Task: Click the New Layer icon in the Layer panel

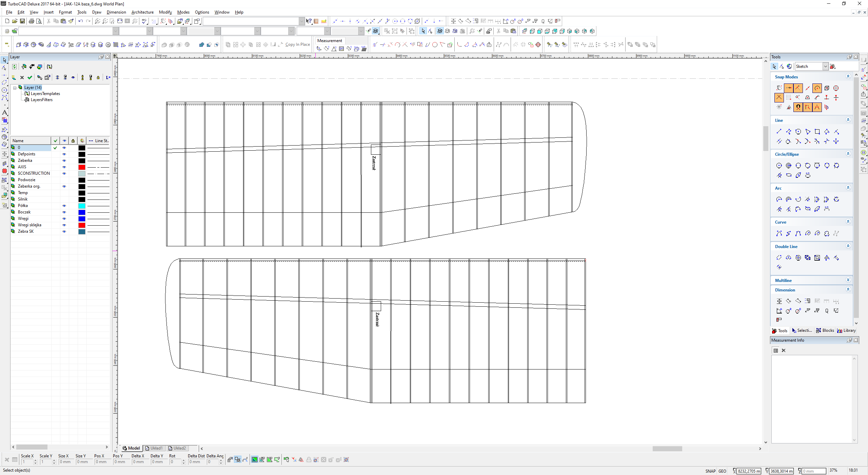Action: [x=14, y=77]
